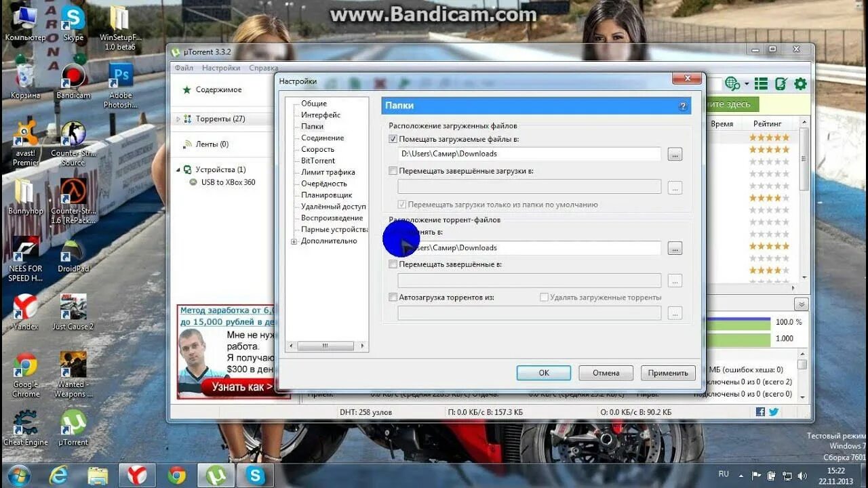Select Планировщик in settings tree
868x488 pixels.
pos(327,195)
